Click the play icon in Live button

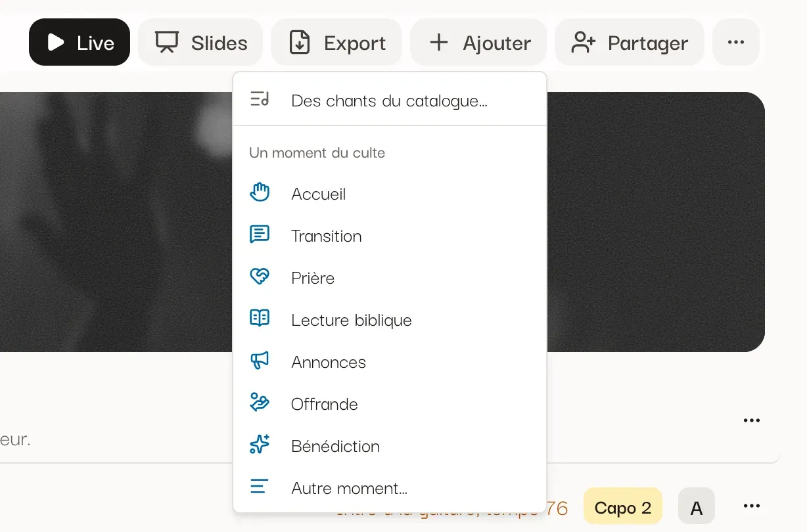pos(56,42)
